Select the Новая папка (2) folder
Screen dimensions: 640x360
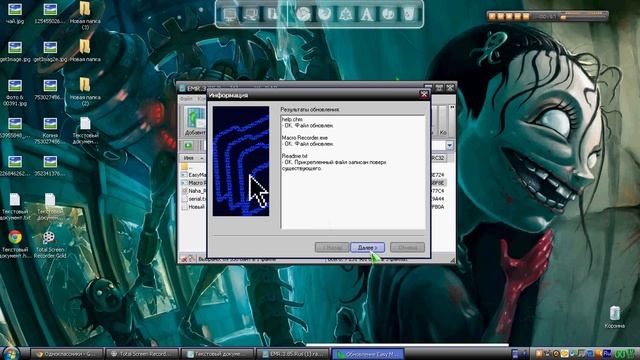click(x=85, y=92)
